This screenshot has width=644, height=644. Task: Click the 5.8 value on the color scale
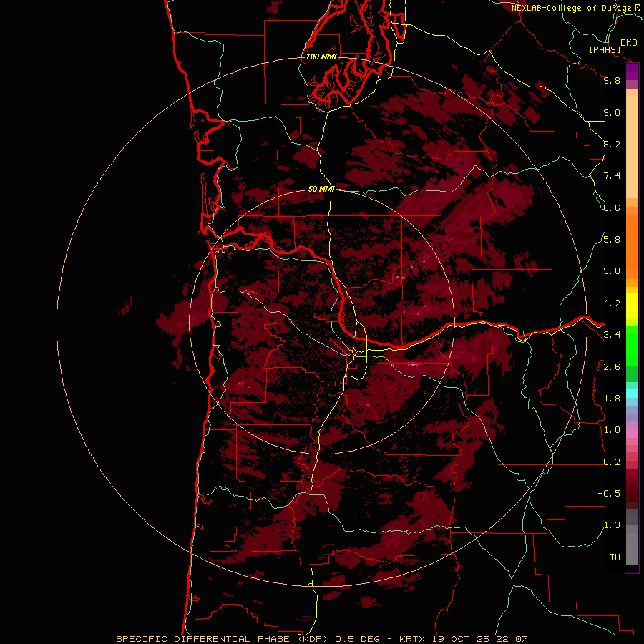point(612,240)
